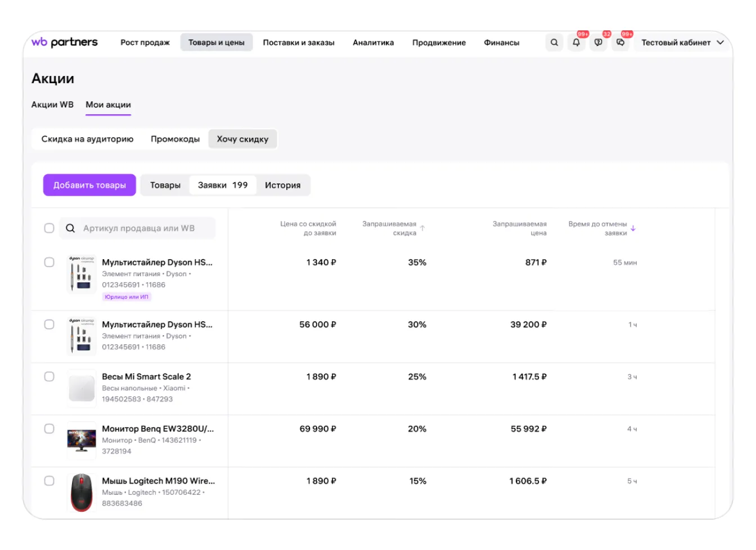Select the Весы Mi Smart Scale 2 checkbox
This screenshot has height=550, width=756.
49,377
